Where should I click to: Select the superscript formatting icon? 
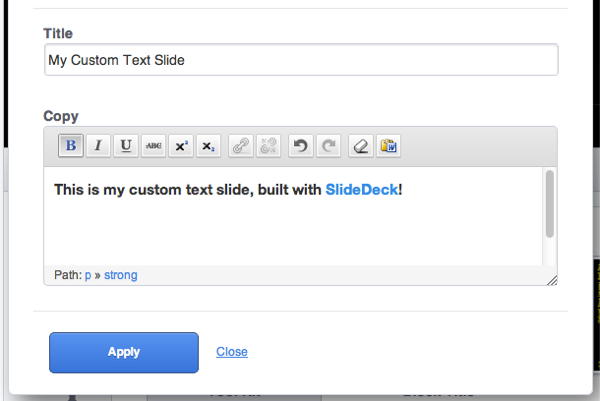[181, 146]
